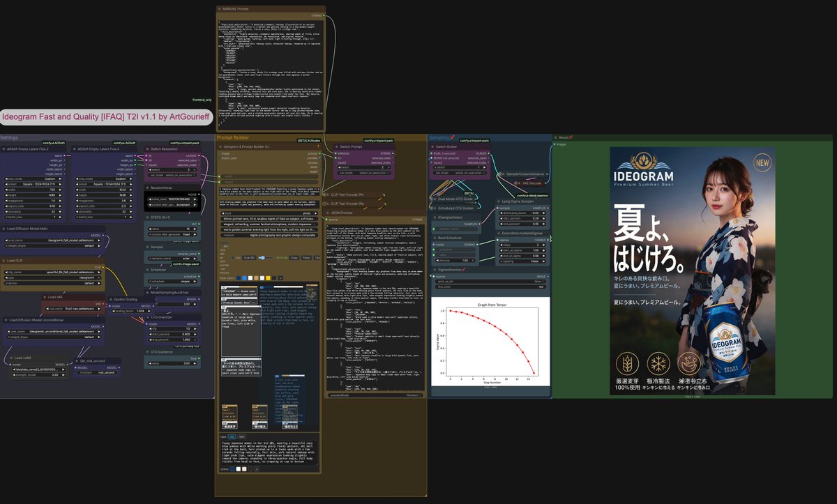Collapse the Switch Guider node dot

tap(432, 146)
